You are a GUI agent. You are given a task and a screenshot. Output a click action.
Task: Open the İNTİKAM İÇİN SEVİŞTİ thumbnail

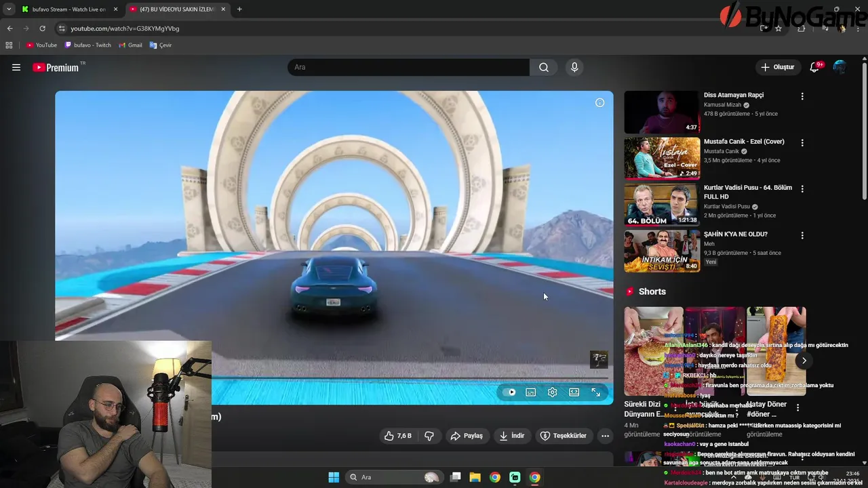point(662,251)
